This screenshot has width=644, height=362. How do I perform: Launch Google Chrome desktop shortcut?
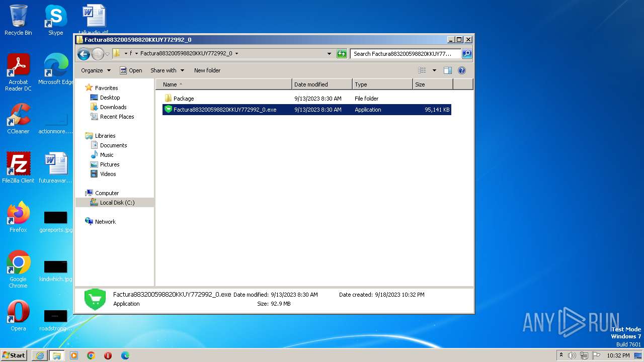click(x=18, y=269)
